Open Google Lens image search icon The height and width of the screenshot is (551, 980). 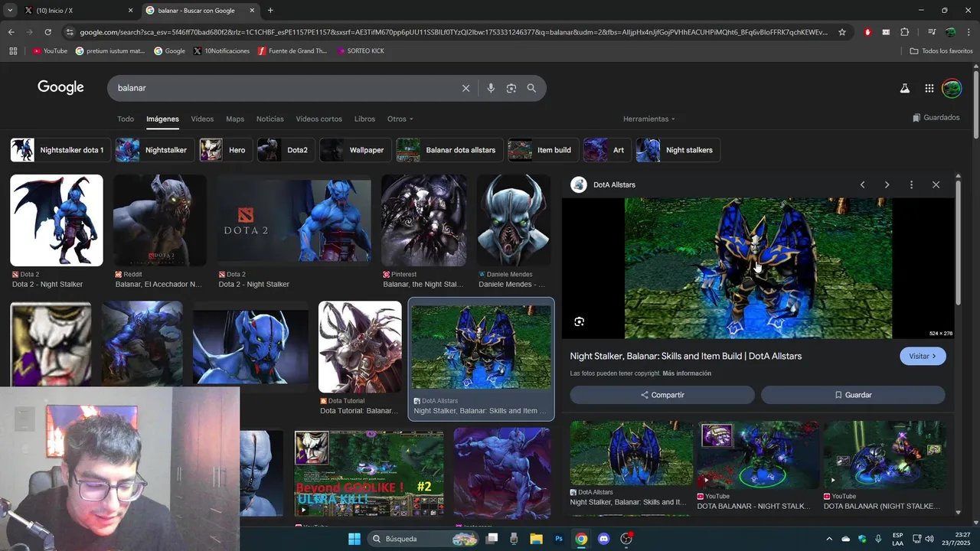click(511, 88)
